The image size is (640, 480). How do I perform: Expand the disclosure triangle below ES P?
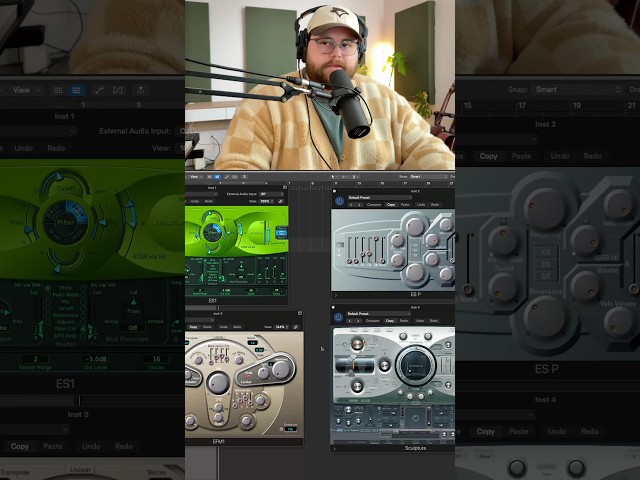(336, 295)
